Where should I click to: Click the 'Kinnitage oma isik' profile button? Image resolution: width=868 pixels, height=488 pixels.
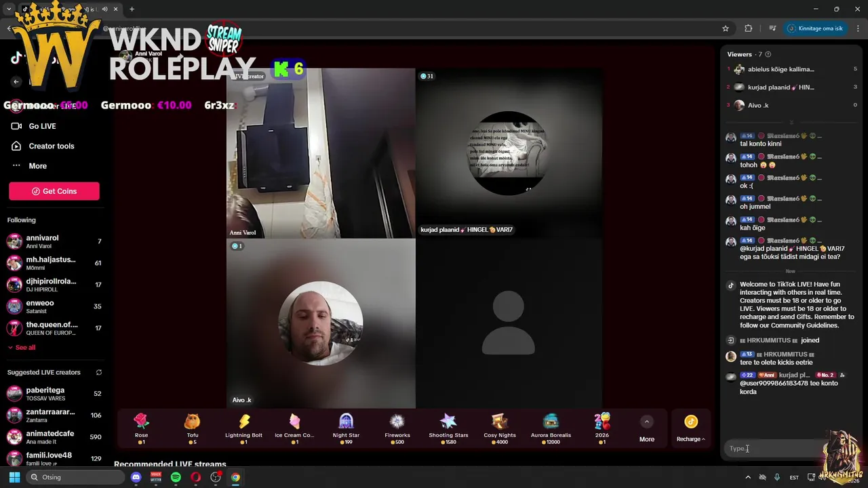tap(815, 28)
